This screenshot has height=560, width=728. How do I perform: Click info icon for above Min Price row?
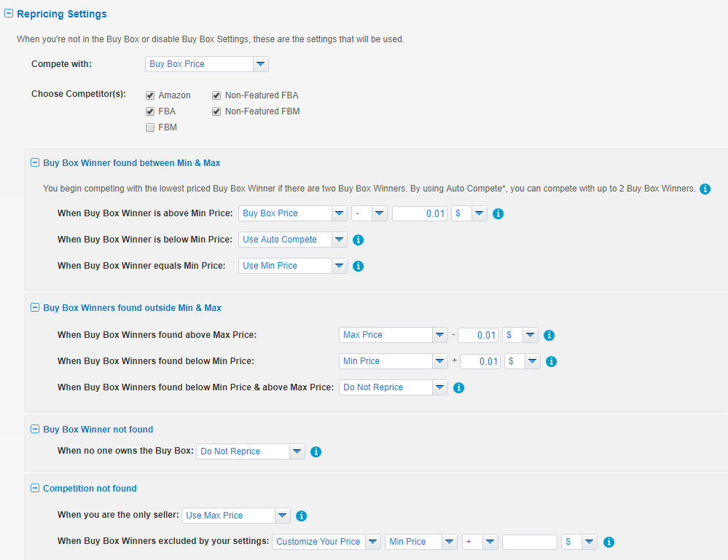pos(498,213)
